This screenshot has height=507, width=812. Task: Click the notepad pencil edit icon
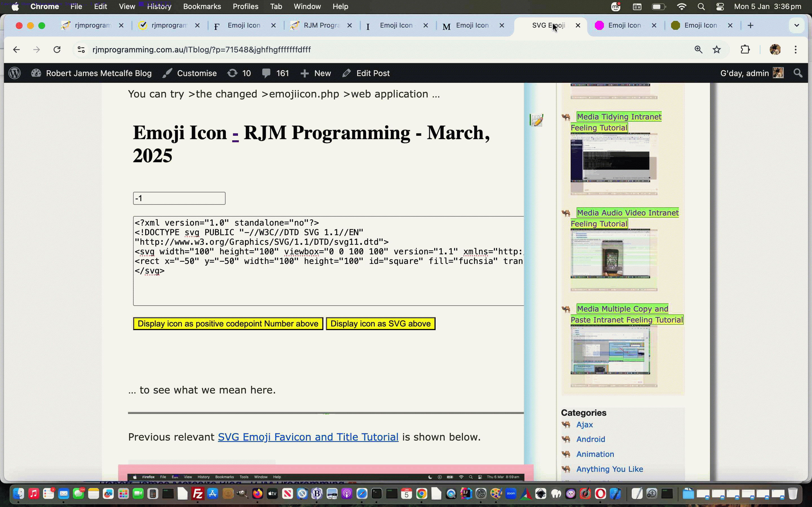point(536,120)
